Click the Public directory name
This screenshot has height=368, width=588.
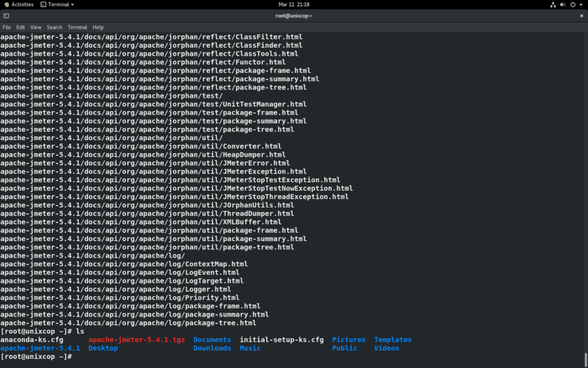(x=345, y=348)
